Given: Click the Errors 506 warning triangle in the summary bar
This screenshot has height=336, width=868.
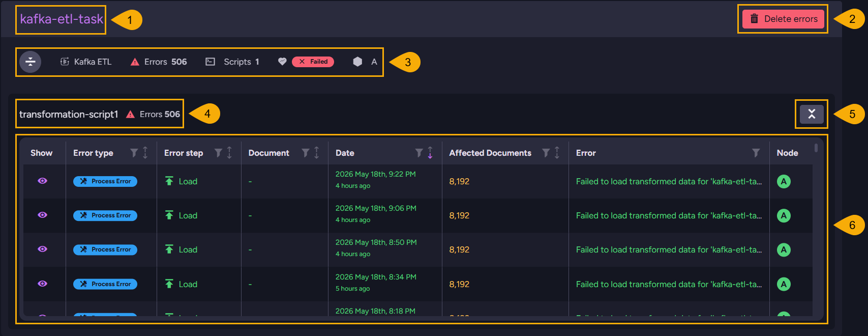Looking at the screenshot, I should 135,62.
